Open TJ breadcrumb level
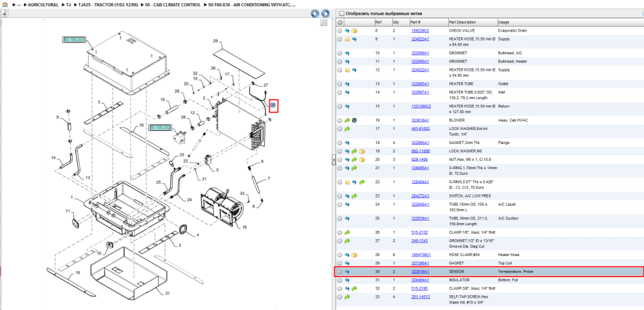The width and height of the screenshot is (644, 310). tap(69, 5)
